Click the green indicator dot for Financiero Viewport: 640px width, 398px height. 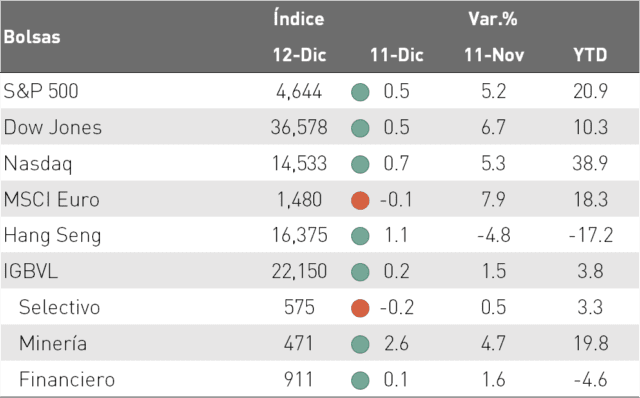pos(360,380)
